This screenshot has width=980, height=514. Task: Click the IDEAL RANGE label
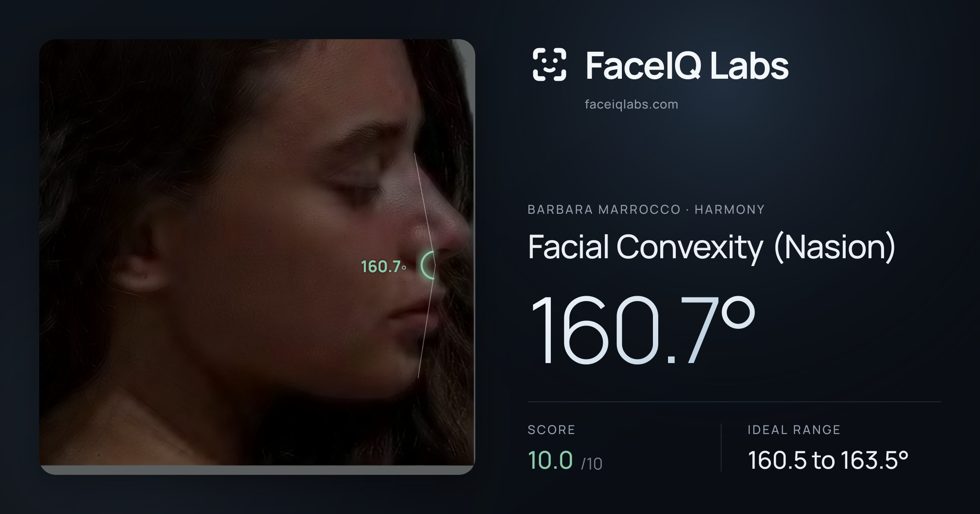[794, 430]
